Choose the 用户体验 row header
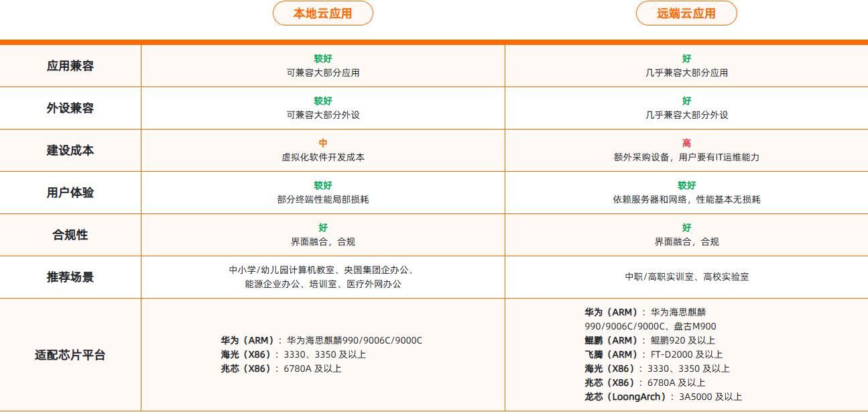 (70, 193)
